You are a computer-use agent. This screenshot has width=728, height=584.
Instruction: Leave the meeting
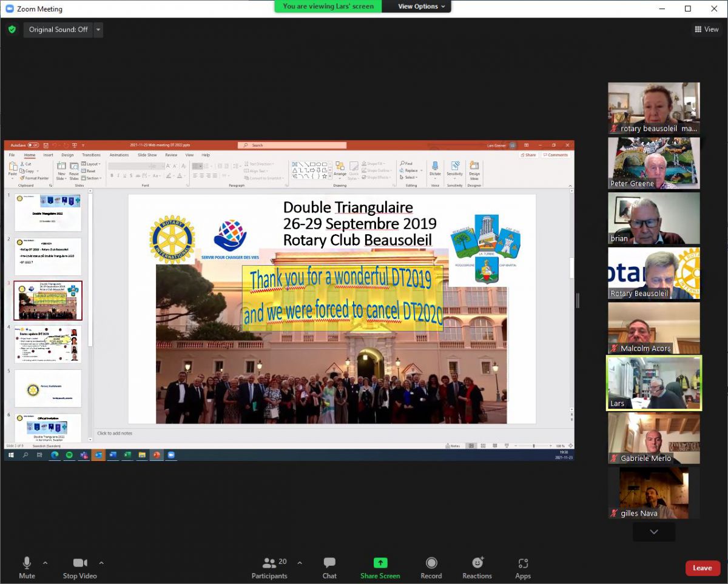(x=703, y=568)
